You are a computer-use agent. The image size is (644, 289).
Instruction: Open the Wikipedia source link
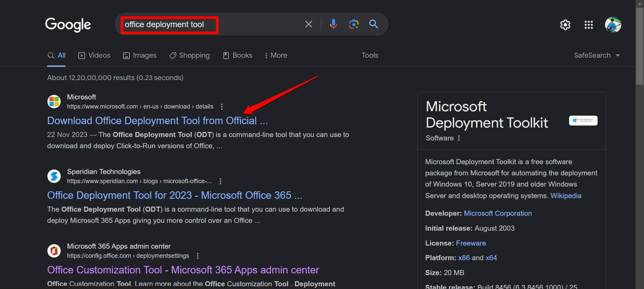(566, 196)
